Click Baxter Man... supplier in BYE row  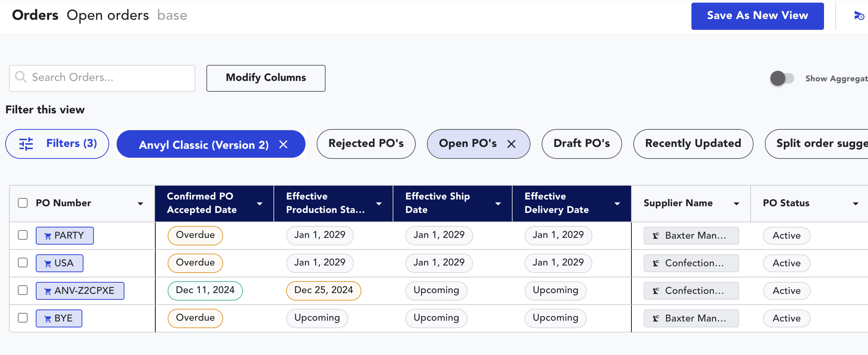point(691,318)
